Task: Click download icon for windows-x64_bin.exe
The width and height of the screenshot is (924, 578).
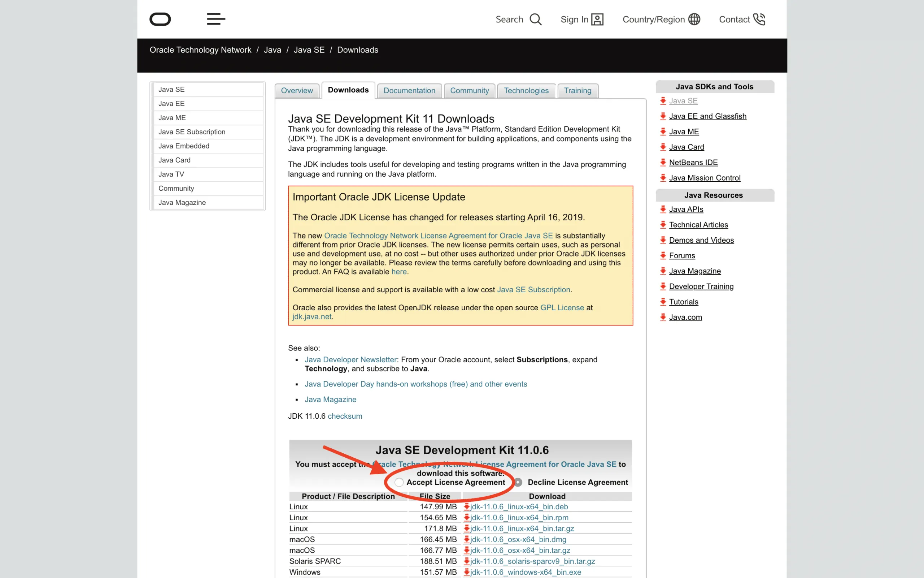Action: click(467, 572)
